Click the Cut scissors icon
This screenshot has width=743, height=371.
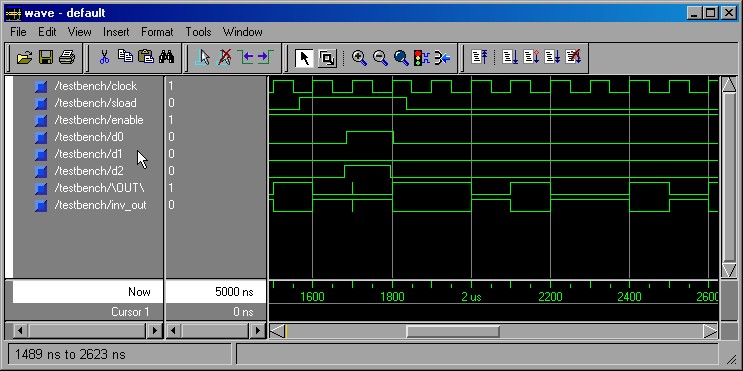coord(104,57)
